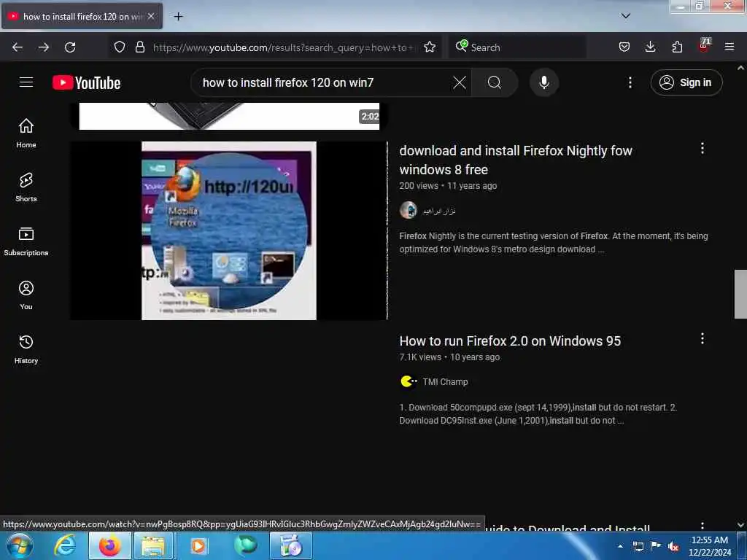List all tabs with the dropdown arrow
The height and width of the screenshot is (560, 747).
626,16
